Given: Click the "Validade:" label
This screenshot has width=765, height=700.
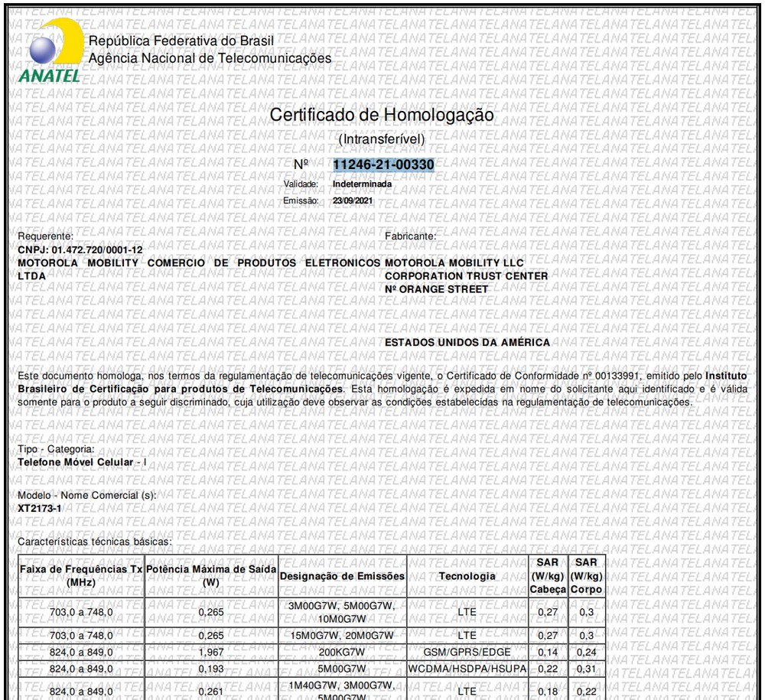Looking at the screenshot, I should 301,184.
